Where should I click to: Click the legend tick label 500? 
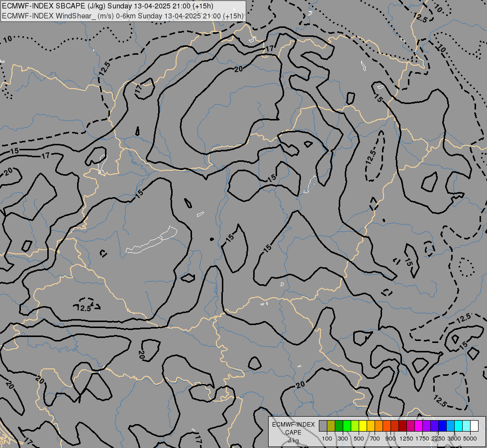click(x=359, y=439)
